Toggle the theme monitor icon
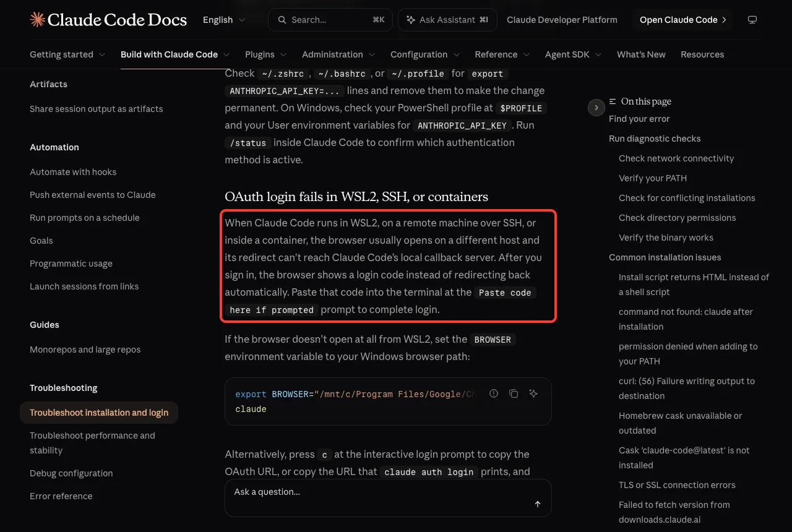Screen dimensions: 792x532 coord(752,20)
